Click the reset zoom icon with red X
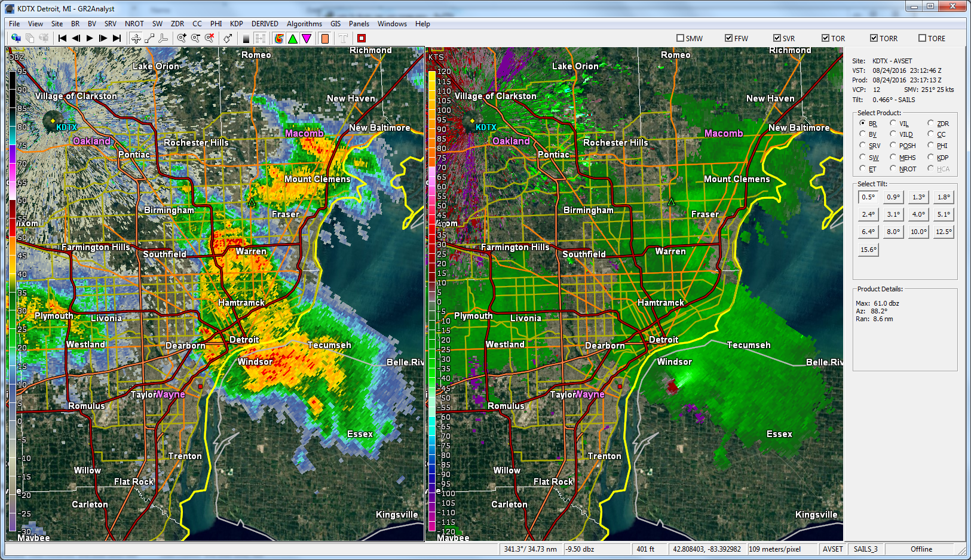Image resolution: width=971 pixels, height=560 pixels. [x=209, y=38]
